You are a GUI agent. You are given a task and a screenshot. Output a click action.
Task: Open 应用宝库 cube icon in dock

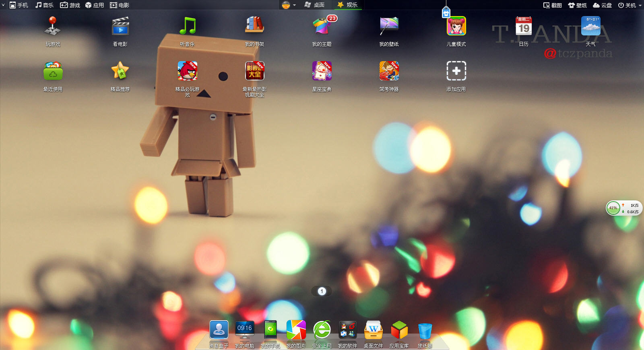pos(399,330)
